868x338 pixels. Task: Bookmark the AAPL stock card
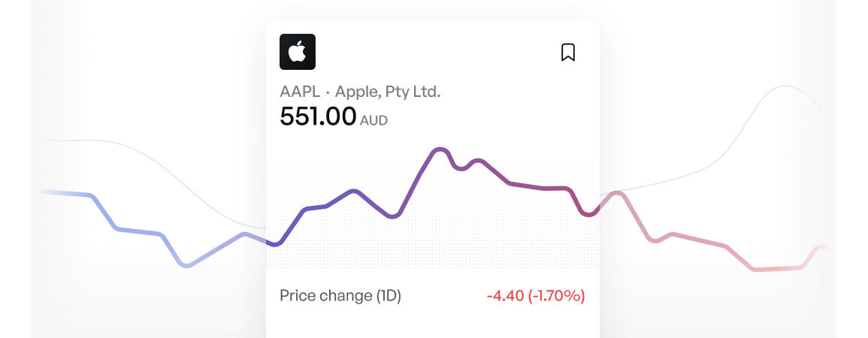coord(568,53)
